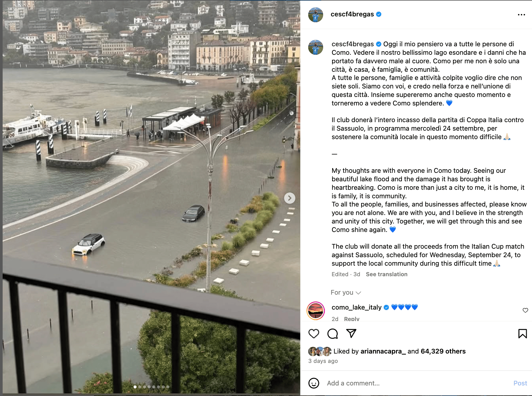This screenshot has height=396, width=532.
Task: Expand the For you comment sorting dropdown
Action: [x=346, y=293]
